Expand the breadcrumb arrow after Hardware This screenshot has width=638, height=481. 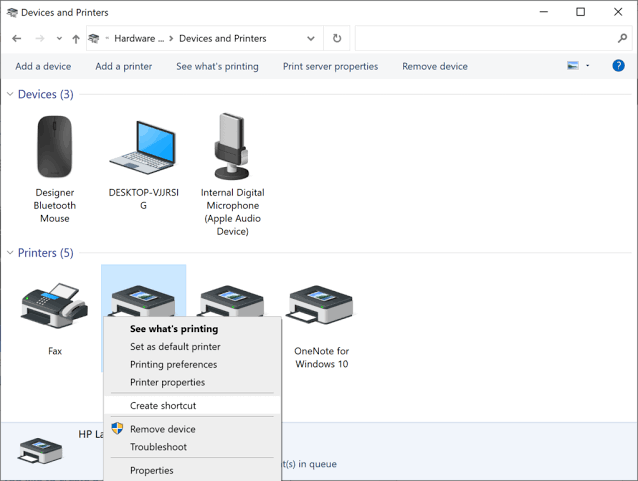(171, 39)
